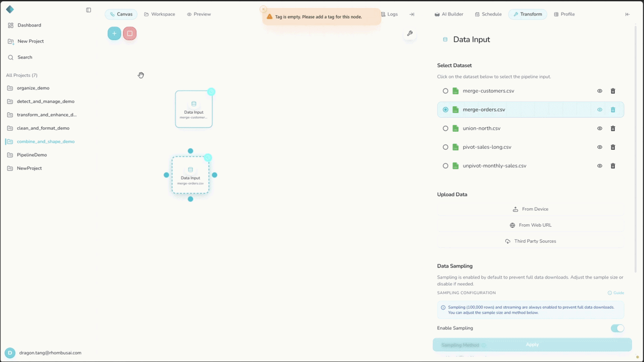Delete the merge-orders.csv dataset
The height and width of the screenshot is (362, 644).
pos(613,110)
